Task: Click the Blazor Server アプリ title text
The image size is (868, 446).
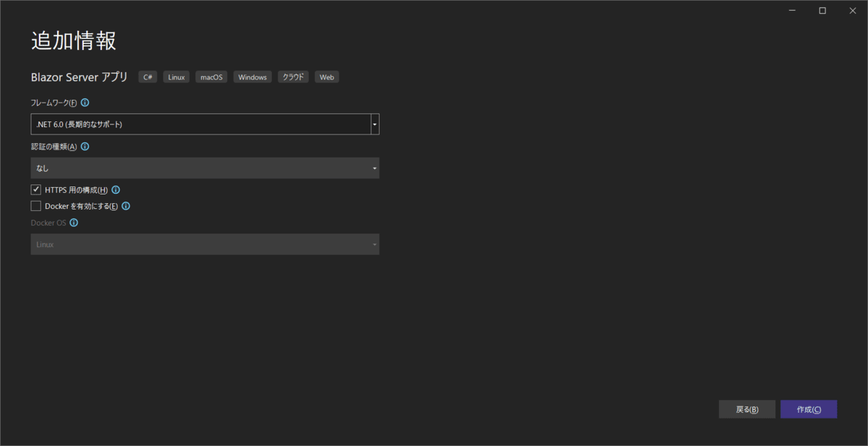Action: pyautogui.click(x=80, y=77)
